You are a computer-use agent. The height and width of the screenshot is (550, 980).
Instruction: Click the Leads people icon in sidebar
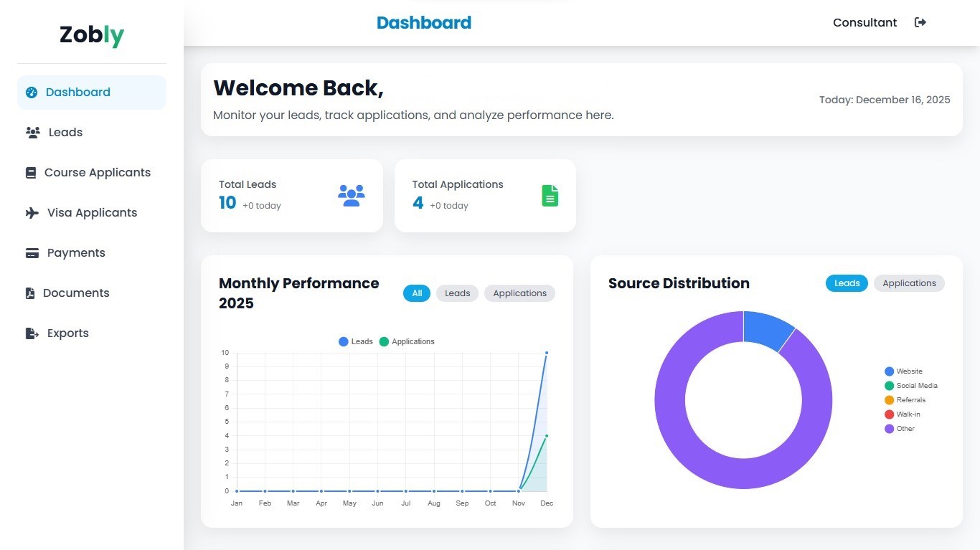[32, 133]
